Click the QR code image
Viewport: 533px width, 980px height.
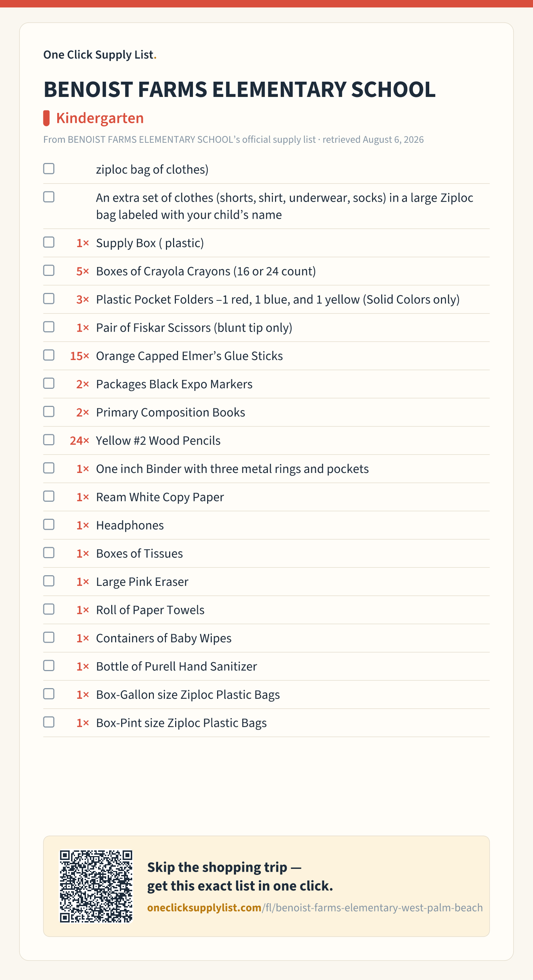click(x=96, y=886)
